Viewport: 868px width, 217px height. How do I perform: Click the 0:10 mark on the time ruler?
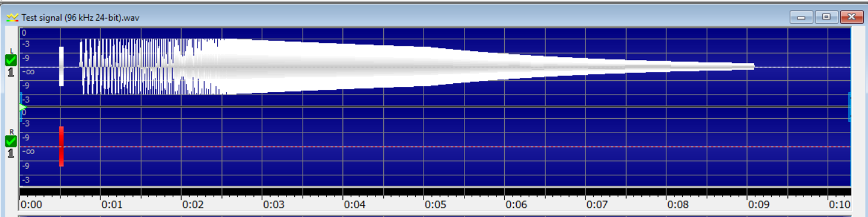coord(839,205)
